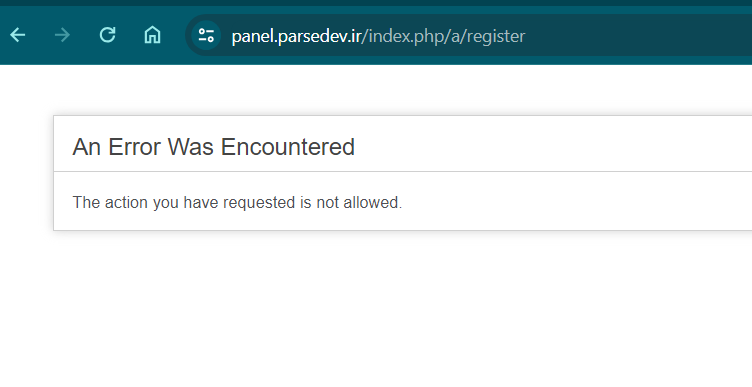This screenshot has height=387, width=752.
Task: Click the /index.php/a/register path in the URL
Action: 443,36
